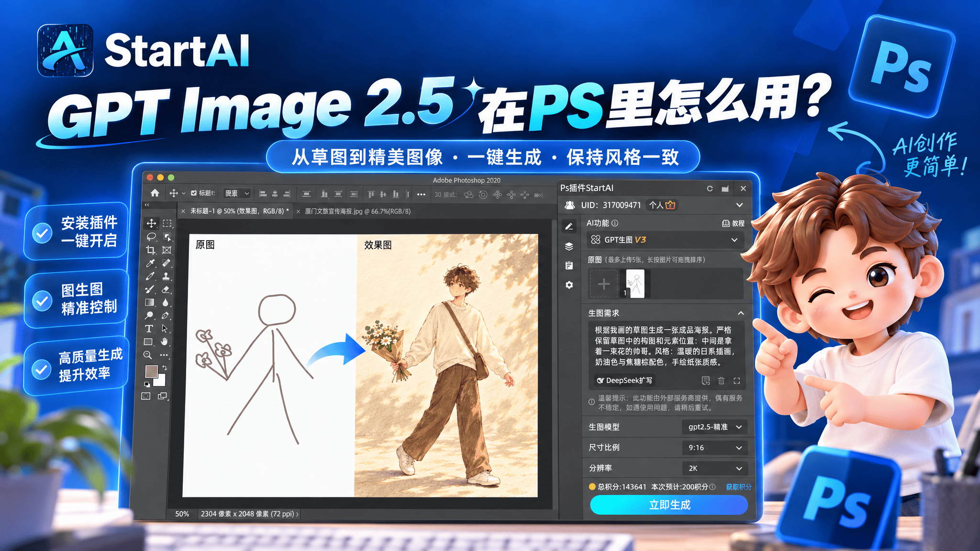
Task: Open StartAI sidebar layers icon
Action: point(569,246)
